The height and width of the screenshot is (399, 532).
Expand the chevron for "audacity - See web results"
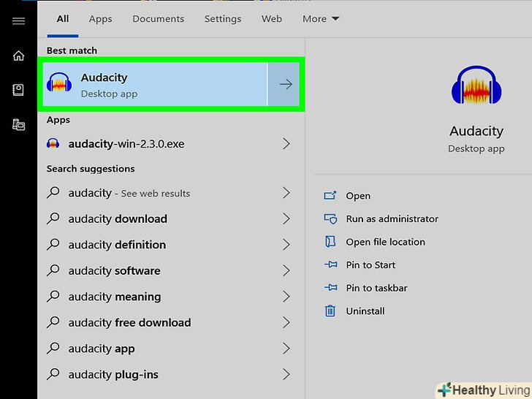click(x=286, y=193)
